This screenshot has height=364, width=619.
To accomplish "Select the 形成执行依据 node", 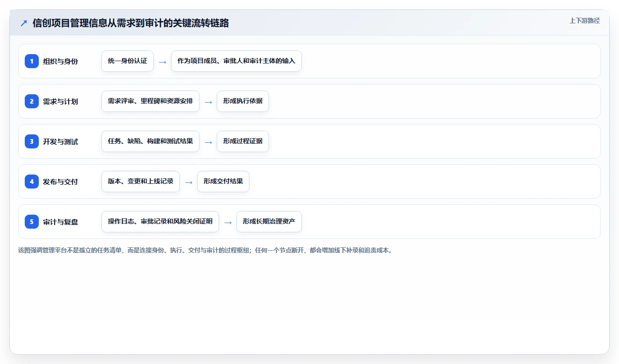I will (x=243, y=101).
